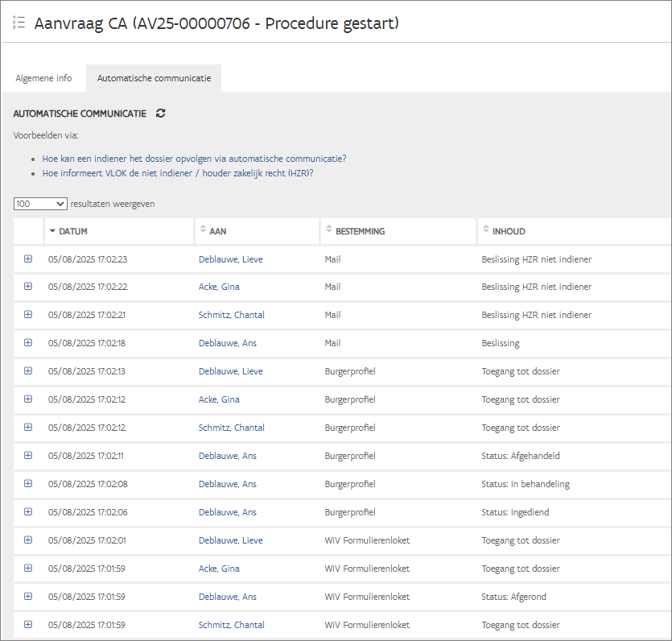The image size is (672, 641).
Task: Click Schmitz, Chantal in the 17:02:21 row
Action: click(232, 315)
